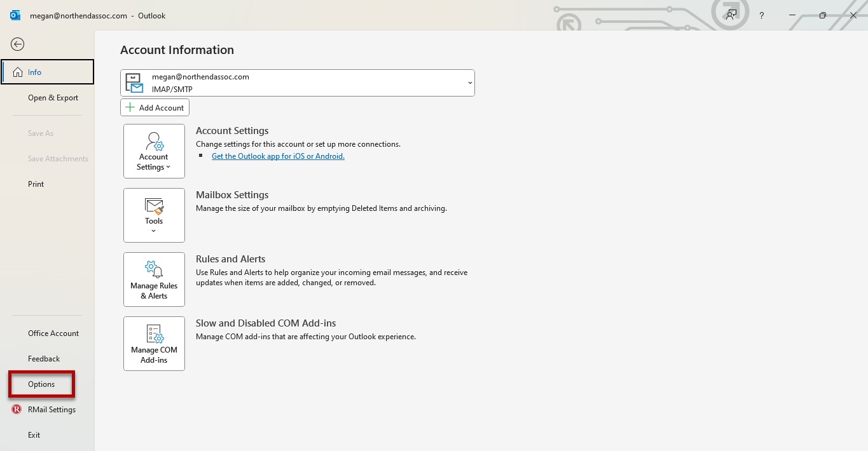Viewport: 868px width, 451px height.
Task: Expand the email account selector dropdown
Action: pyautogui.click(x=470, y=83)
